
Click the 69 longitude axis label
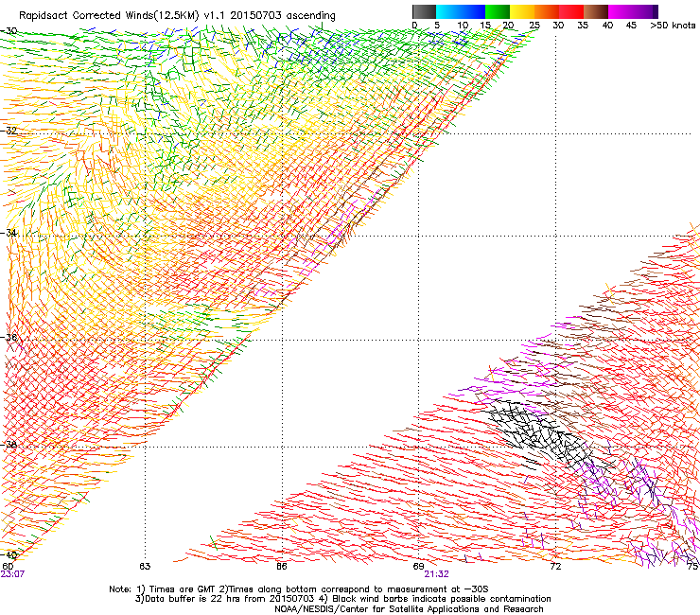[x=418, y=567]
